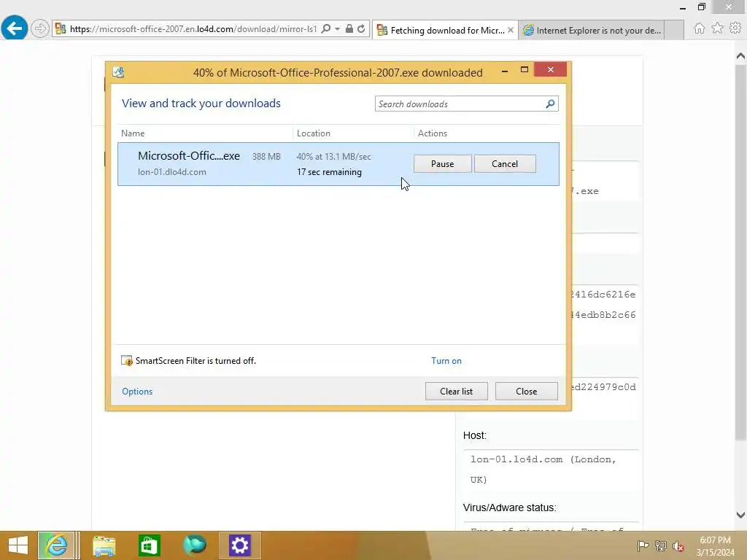Cancel the Microsoft Office download
This screenshot has width=747, height=560.
tap(505, 164)
